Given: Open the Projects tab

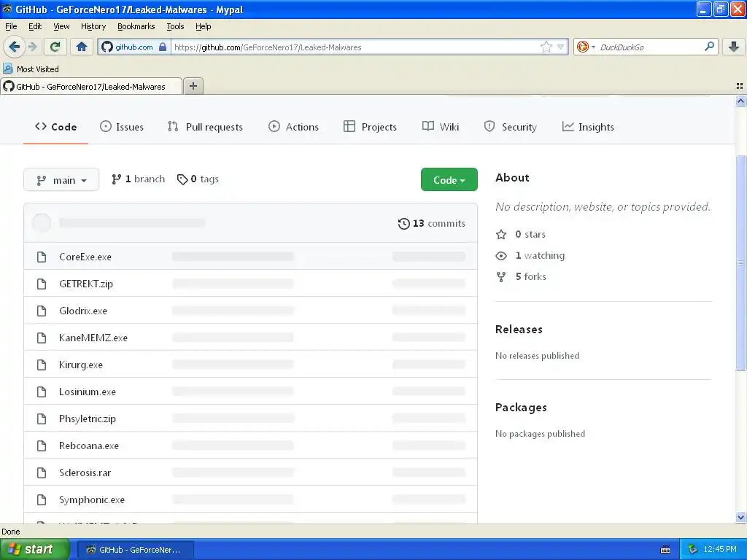Looking at the screenshot, I should click(x=370, y=127).
